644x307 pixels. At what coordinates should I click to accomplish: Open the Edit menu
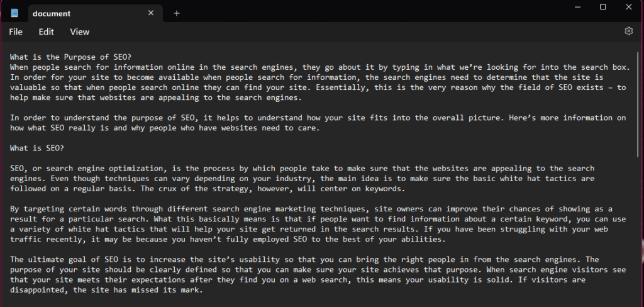(46, 31)
